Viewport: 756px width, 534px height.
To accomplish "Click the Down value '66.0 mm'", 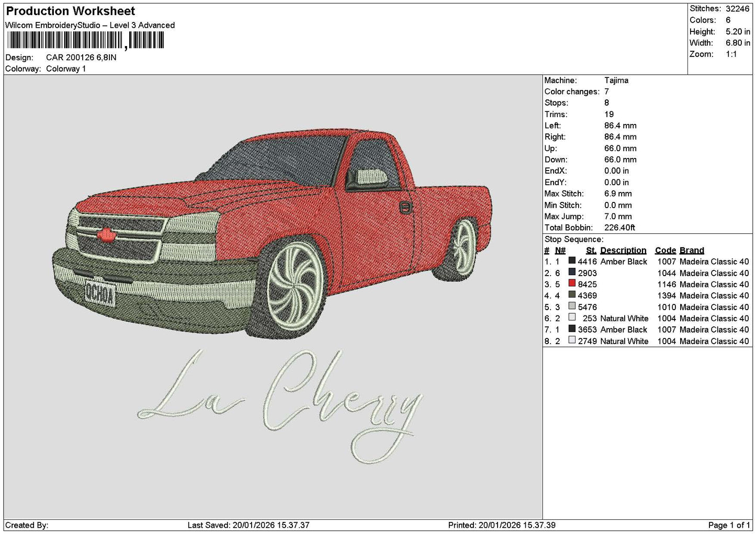I will point(620,160).
